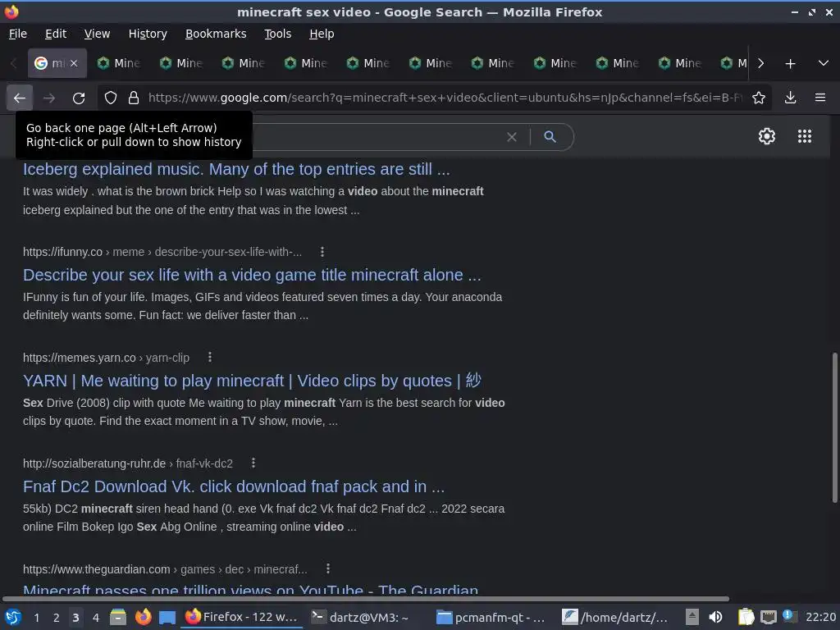
Task: Open the Help menu
Action: (x=322, y=34)
